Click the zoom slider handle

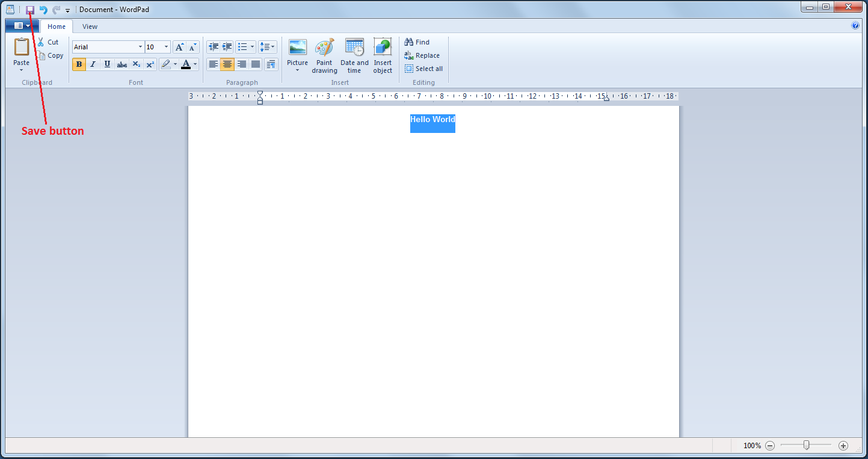click(806, 445)
